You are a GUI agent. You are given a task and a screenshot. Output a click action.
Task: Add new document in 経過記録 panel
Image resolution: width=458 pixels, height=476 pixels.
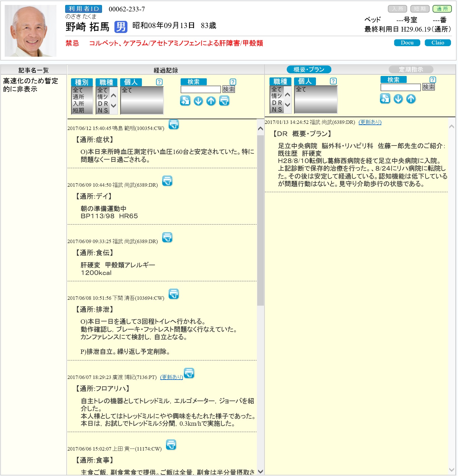(x=185, y=101)
